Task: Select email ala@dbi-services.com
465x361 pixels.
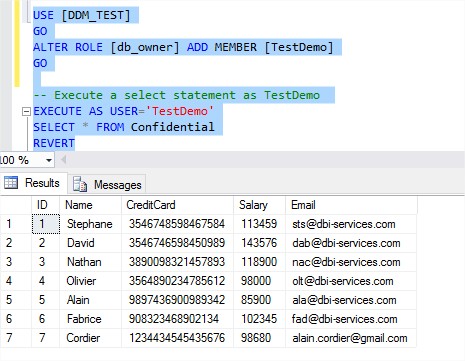Action: pos(351,300)
